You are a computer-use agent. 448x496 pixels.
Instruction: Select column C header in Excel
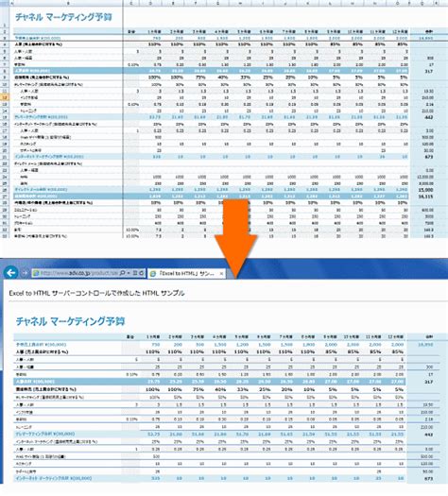coord(131,3)
